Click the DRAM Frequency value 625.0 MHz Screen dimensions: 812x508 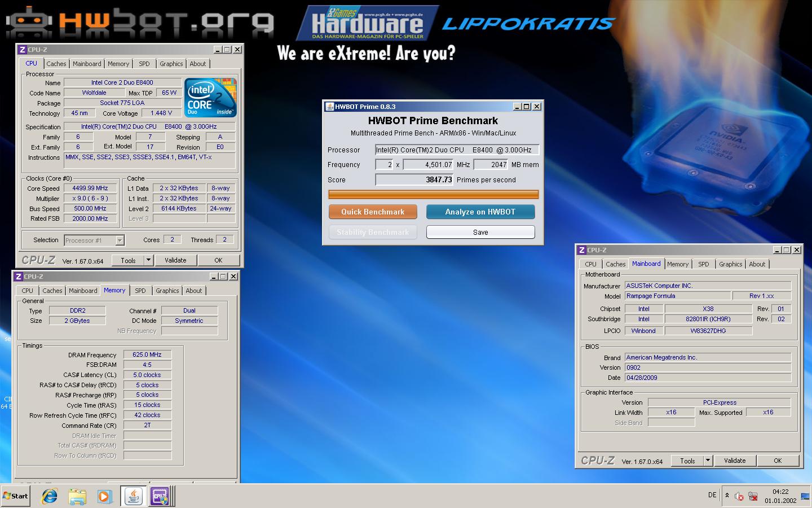click(x=147, y=354)
